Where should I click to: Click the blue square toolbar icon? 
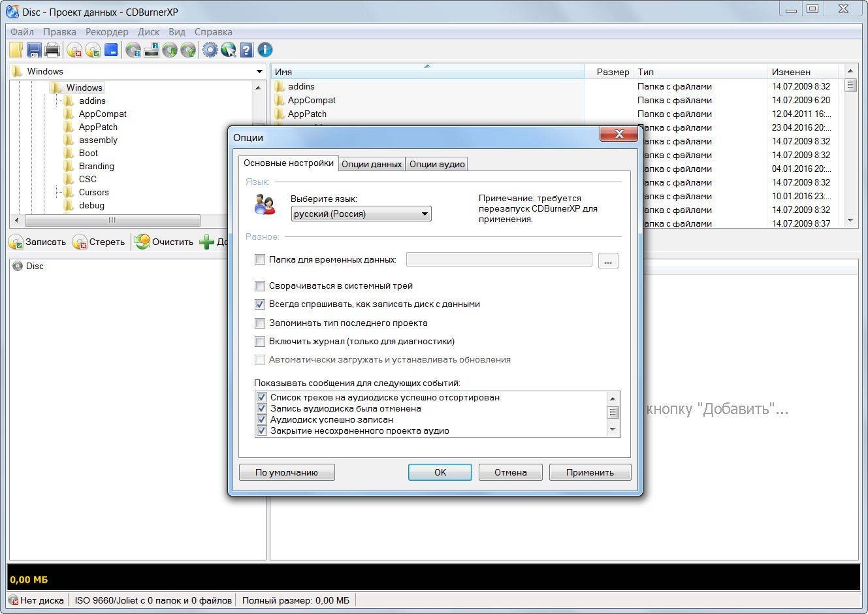click(111, 50)
